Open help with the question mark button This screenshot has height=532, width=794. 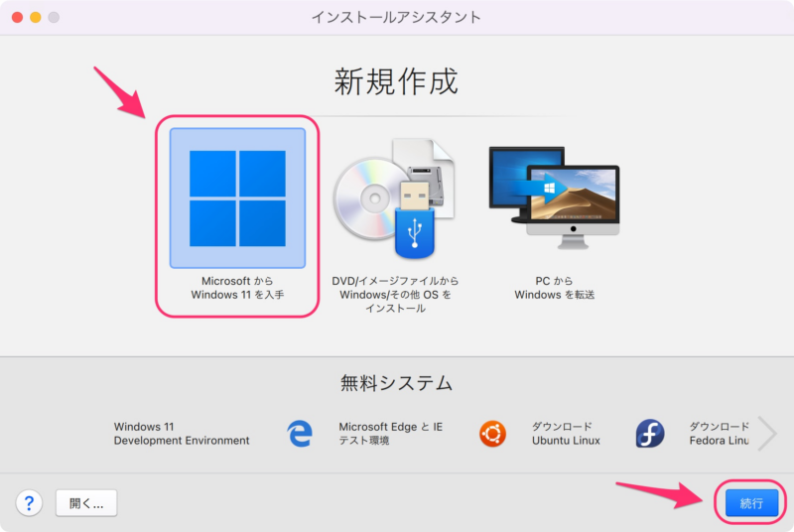pos(30,503)
